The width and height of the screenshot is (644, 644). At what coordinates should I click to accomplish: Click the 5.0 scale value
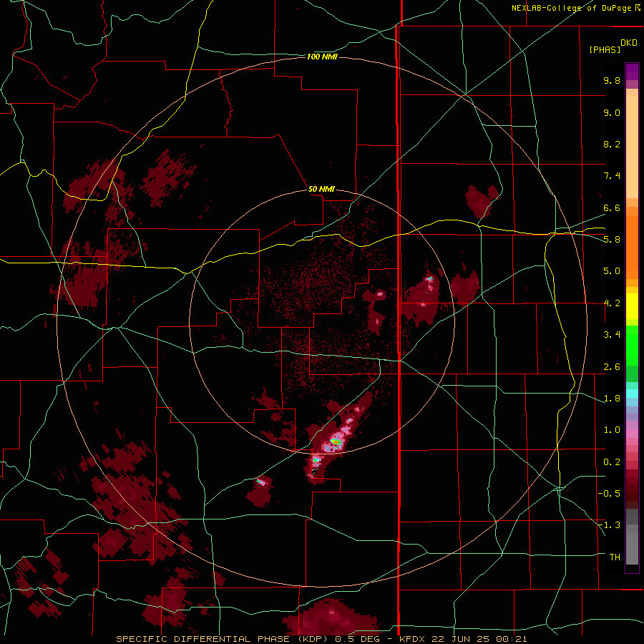pyautogui.click(x=612, y=271)
